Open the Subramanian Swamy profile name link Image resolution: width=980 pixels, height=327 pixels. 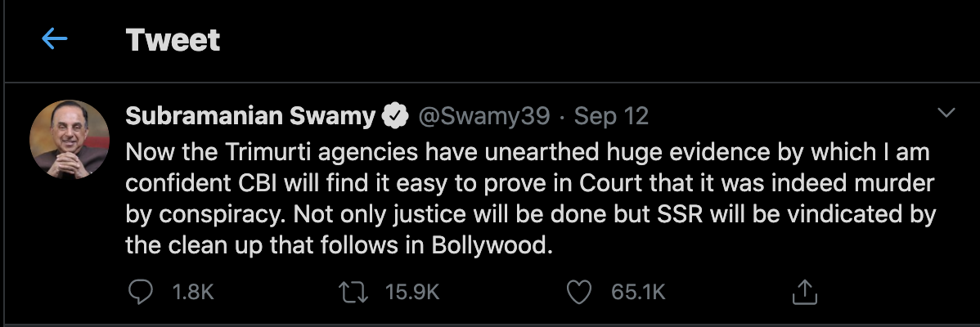point(249,117)
